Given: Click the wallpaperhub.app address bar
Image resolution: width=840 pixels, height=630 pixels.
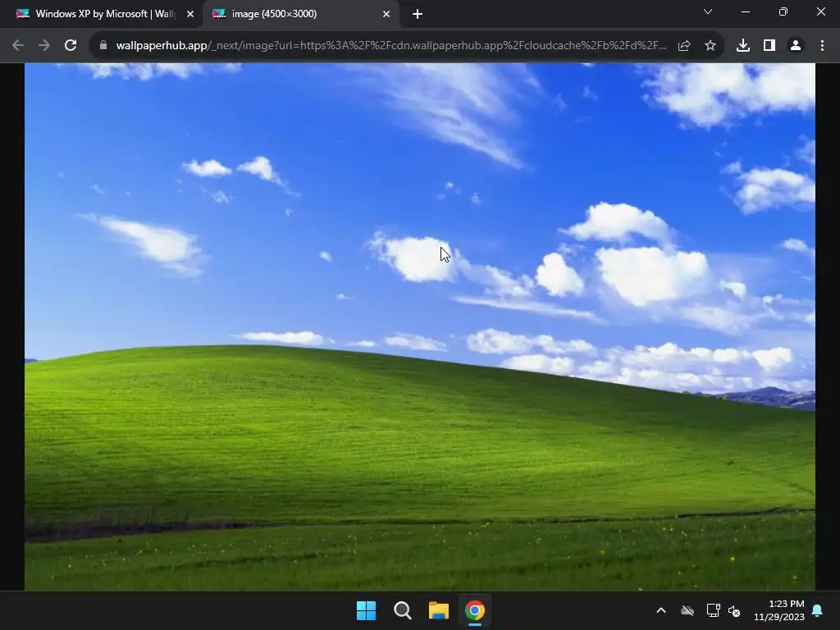Looking at the screenshot, I should [391, 46].
